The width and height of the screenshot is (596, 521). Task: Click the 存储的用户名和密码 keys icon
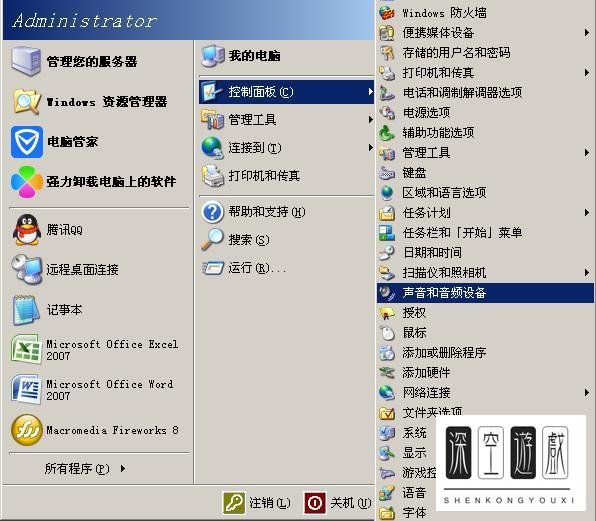coord(387,52)
